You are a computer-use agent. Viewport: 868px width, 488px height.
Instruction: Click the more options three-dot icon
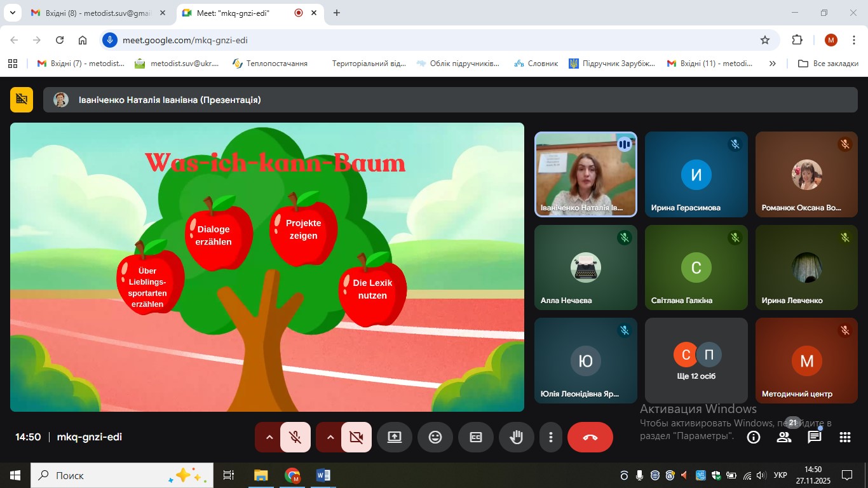[551, 437]
